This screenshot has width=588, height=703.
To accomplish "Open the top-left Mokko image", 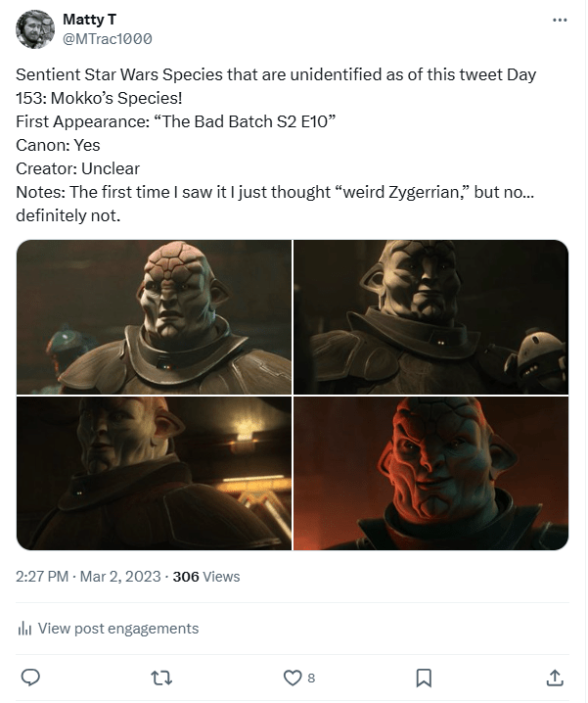I will pos(155,316).
